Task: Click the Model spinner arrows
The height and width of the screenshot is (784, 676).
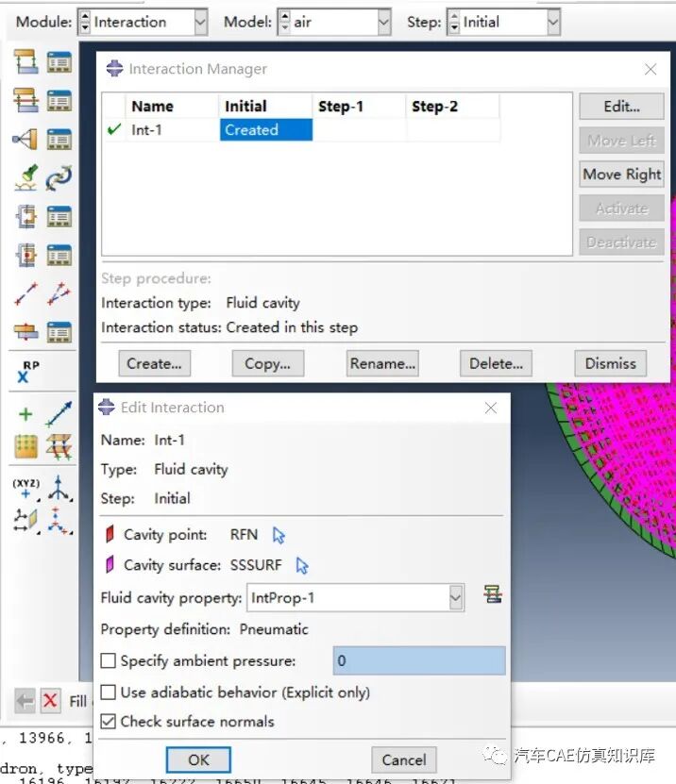Action: 285,22
